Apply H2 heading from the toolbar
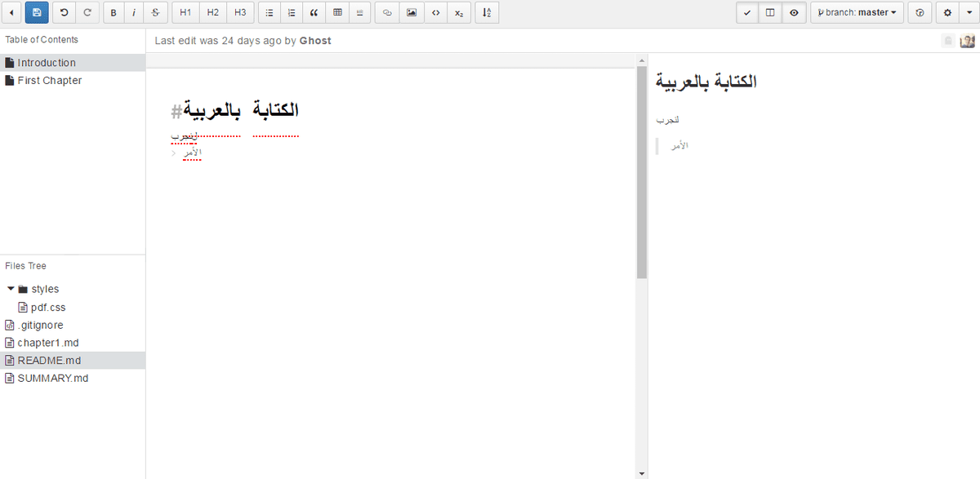Image resolution: width=980 pixels, height=479 pixels. point(212,12)
